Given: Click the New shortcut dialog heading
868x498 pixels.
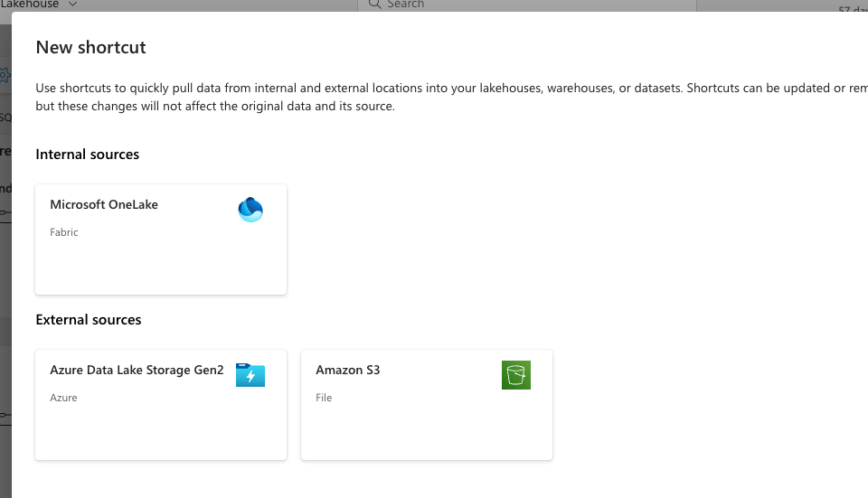Looking at the screenshot, I should click(x=90, y=47).
